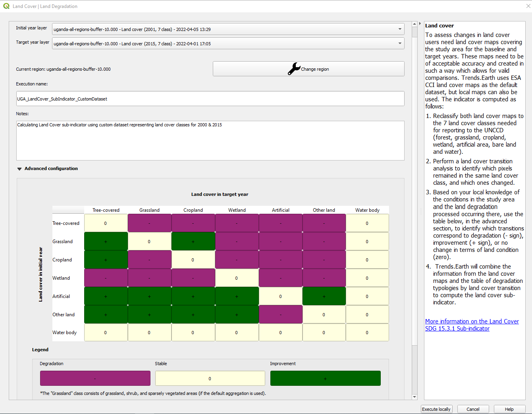Screen dimensions: 532x414
Task: Click the wrench icon on Change region
Action: click(294, 68)
